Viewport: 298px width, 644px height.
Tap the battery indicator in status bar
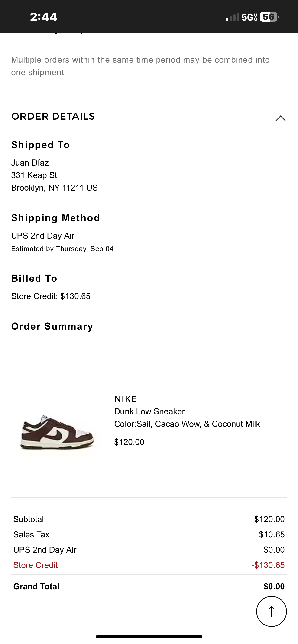269,17
